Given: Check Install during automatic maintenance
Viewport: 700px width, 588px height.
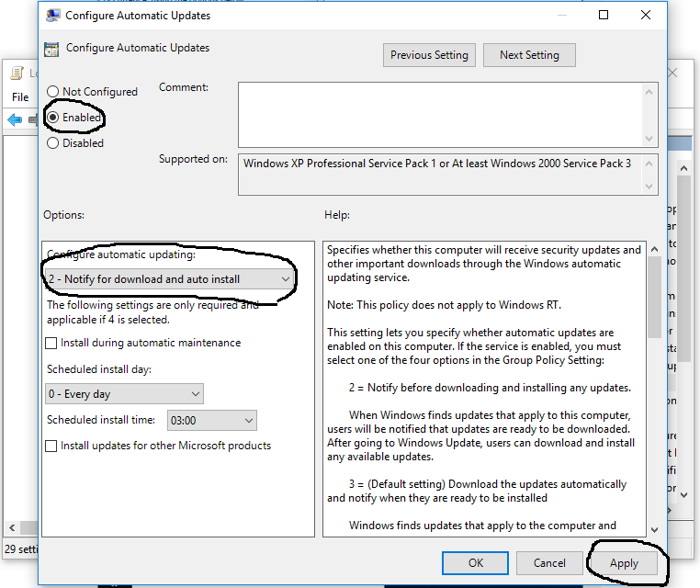Looking at the screenshot, I should click(x=51, y=343).
